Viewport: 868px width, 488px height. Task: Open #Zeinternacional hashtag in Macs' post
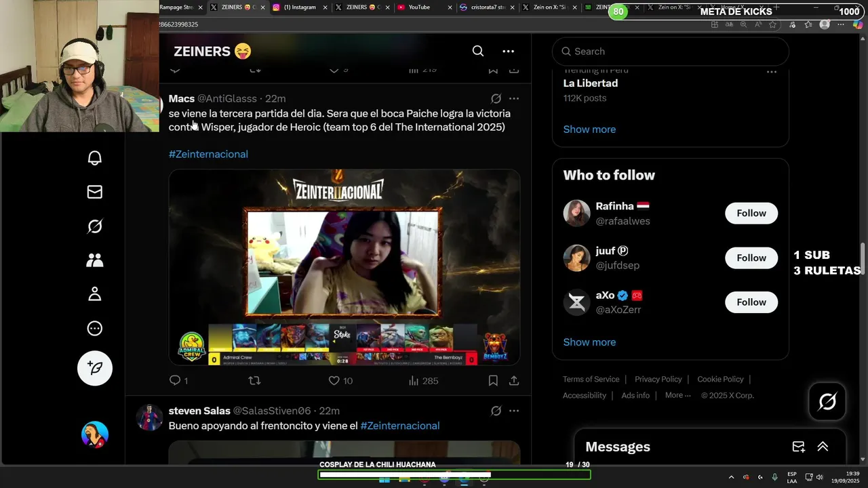pos(208,155)
